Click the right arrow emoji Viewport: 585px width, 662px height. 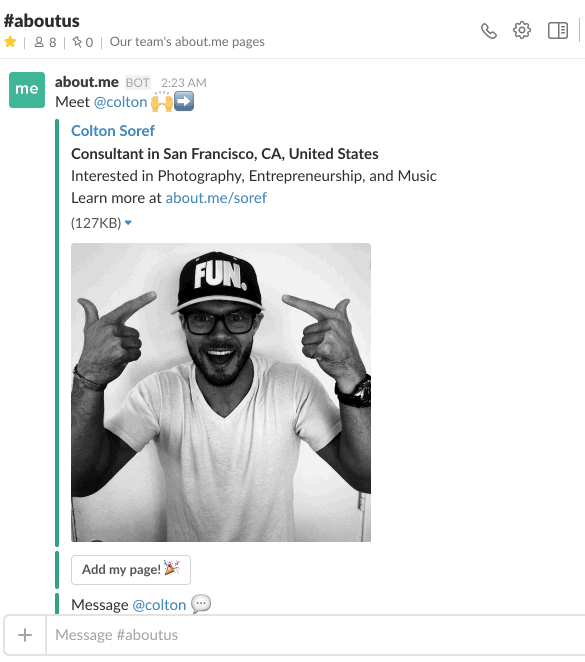(184, 101)
